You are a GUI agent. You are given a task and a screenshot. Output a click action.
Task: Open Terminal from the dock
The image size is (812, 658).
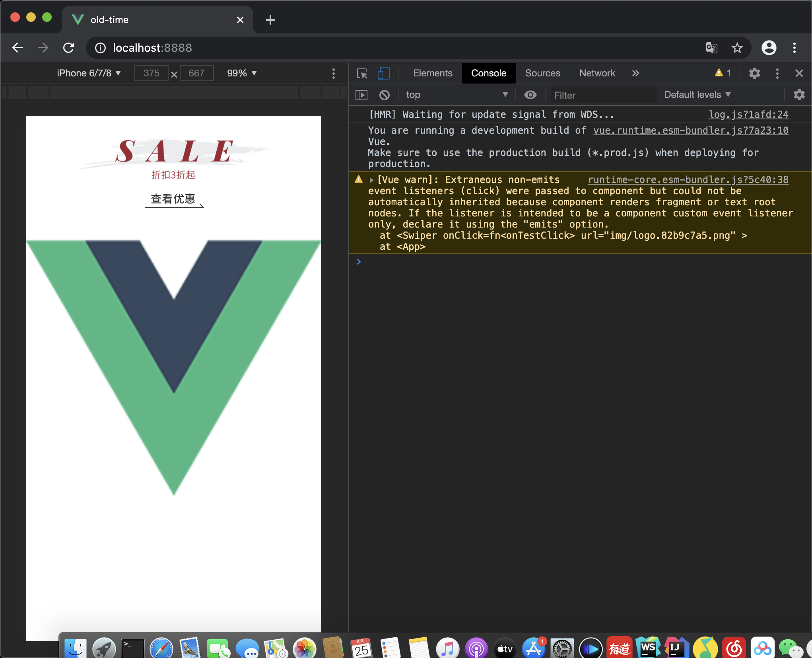[133, 648]
